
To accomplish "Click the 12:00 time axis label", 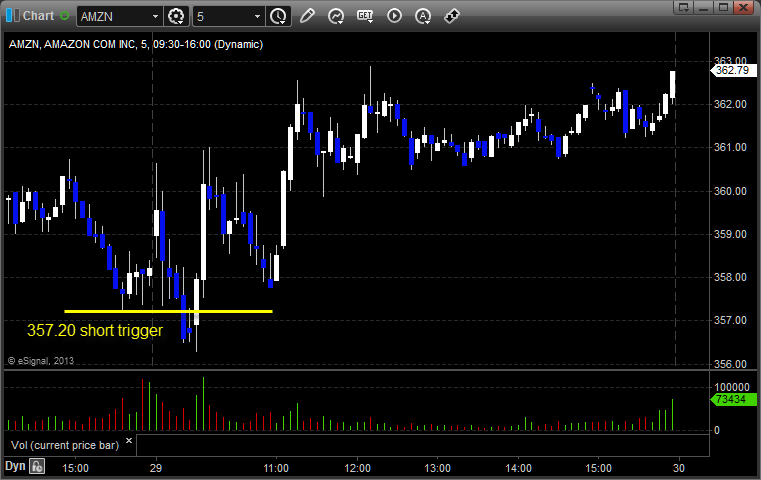I will pyautogui.click(x=357, y=468).
